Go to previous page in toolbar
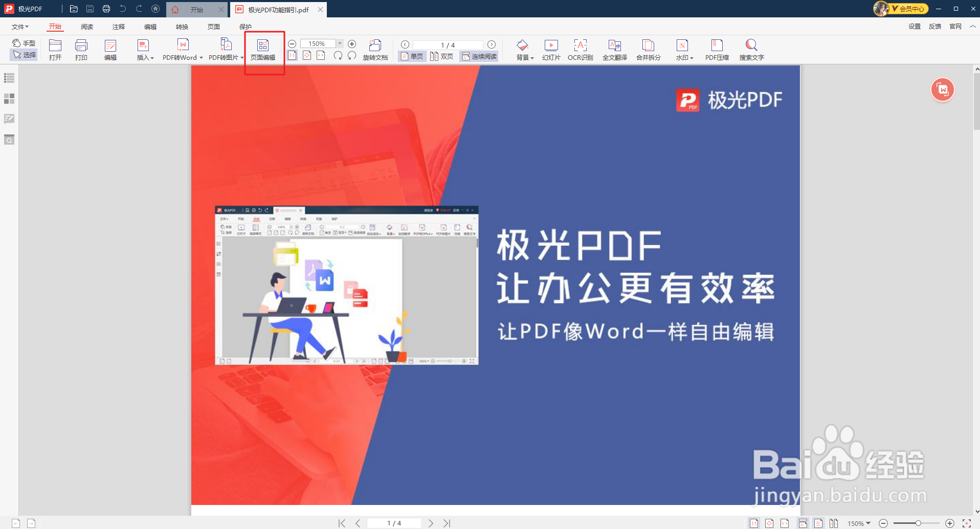Screen dimensions: 980x529 (x=405, y=44)
